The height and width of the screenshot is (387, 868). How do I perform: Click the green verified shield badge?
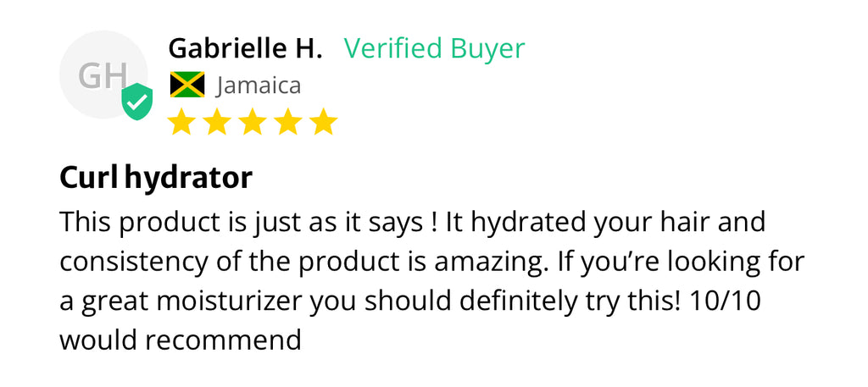137,102
